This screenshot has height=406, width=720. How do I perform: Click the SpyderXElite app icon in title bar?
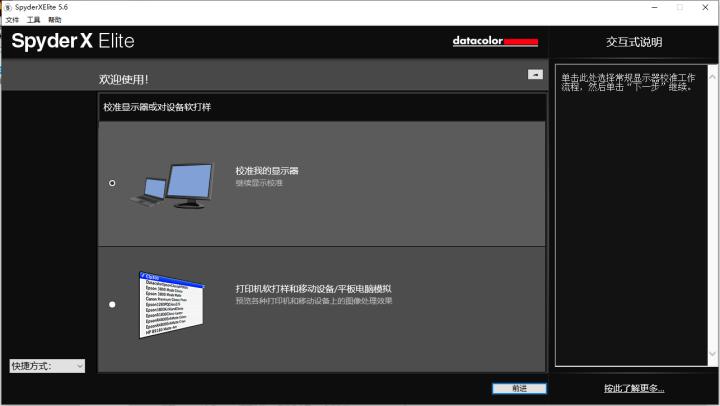pyautogui.click(x=8, y=7)
